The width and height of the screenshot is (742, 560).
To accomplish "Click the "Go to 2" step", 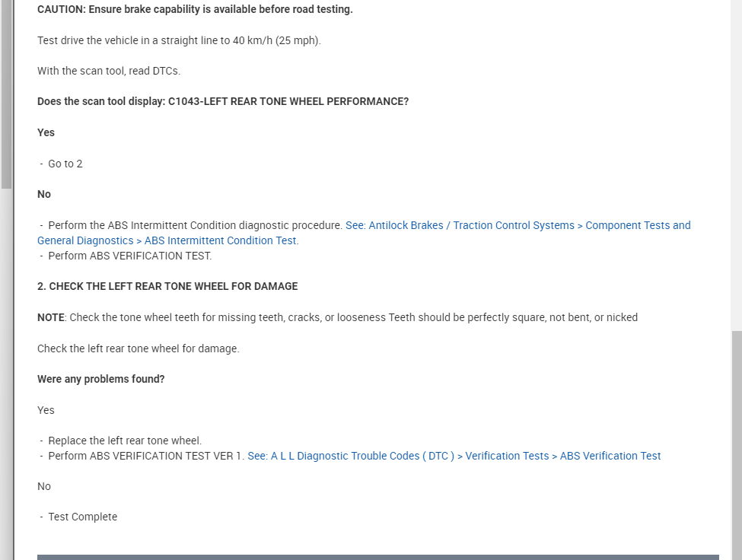I will [x=65, y=164].
